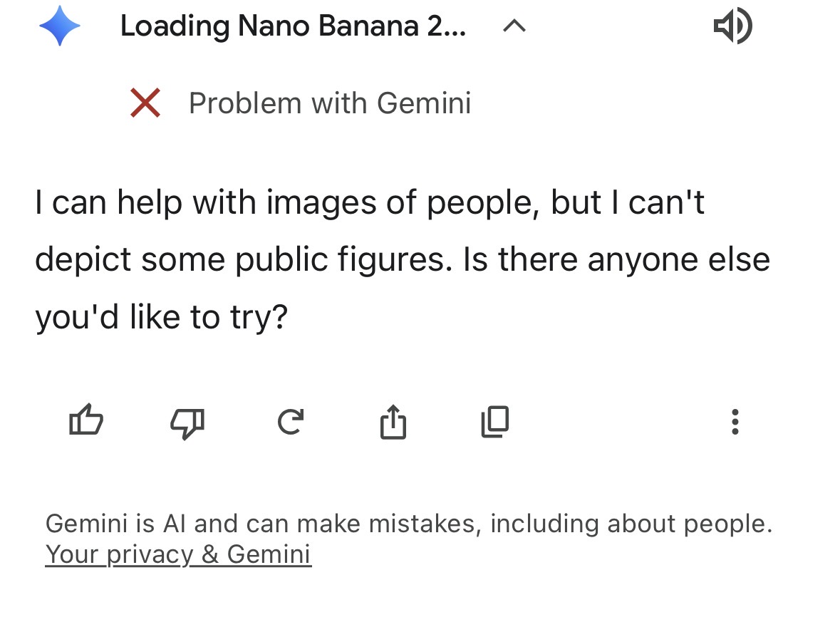Open the "Your privacy & Gemini" link
Image resolution: width=840 pixels, height=622 pixels.
(x=178, y=554)
